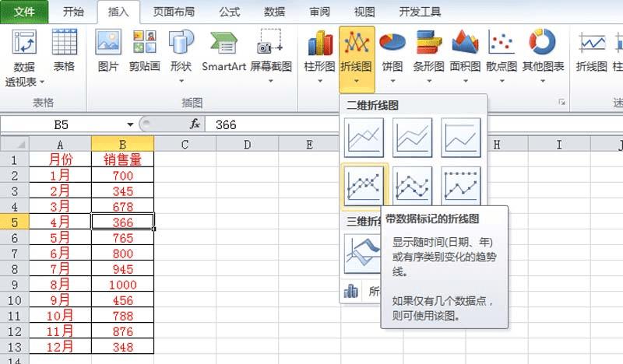
Task: Choose the stacked line chart thumbnail
Action: pos(413,138)
